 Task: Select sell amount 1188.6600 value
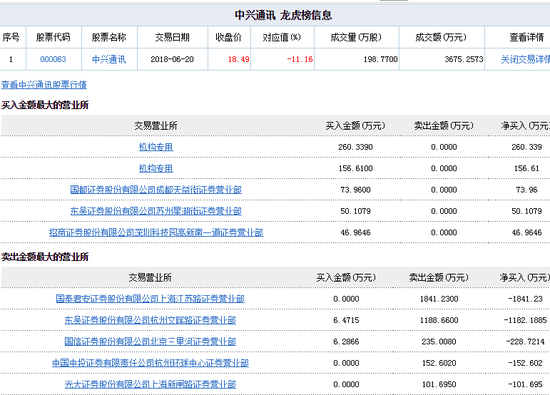pyautogui.click(x=439, y=320)
